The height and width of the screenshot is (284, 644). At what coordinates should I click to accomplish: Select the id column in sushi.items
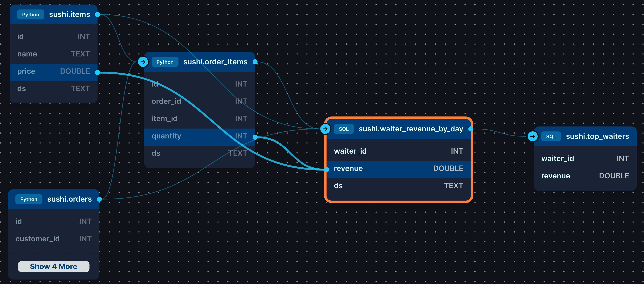coord(53,37)
